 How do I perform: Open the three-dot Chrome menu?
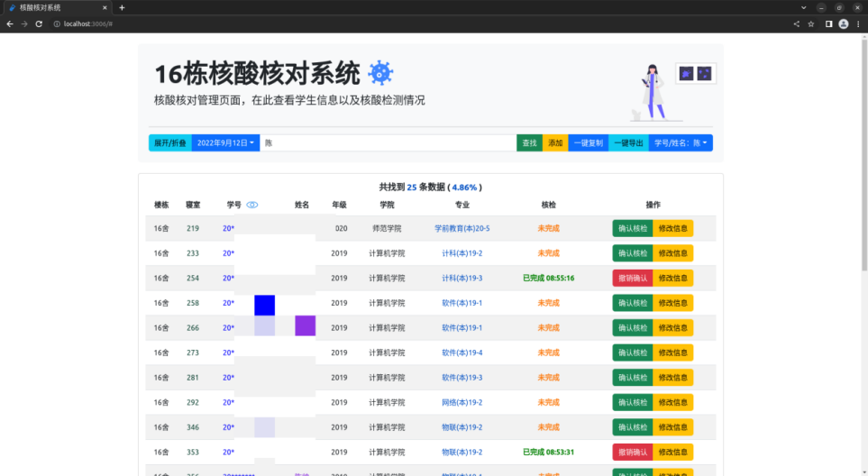point(858,23)
